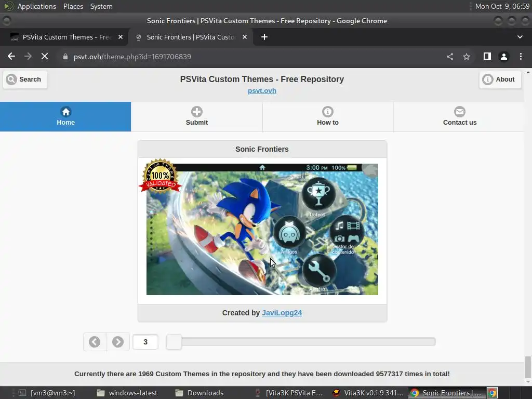532x399 pixels.
Task: Open creator JaviLopg24 profile link
Action: pyautogui.click(x=282, y=313)
